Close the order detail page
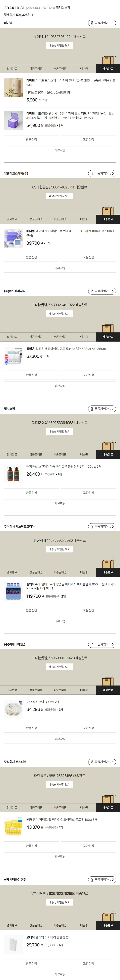 point(113,8)
